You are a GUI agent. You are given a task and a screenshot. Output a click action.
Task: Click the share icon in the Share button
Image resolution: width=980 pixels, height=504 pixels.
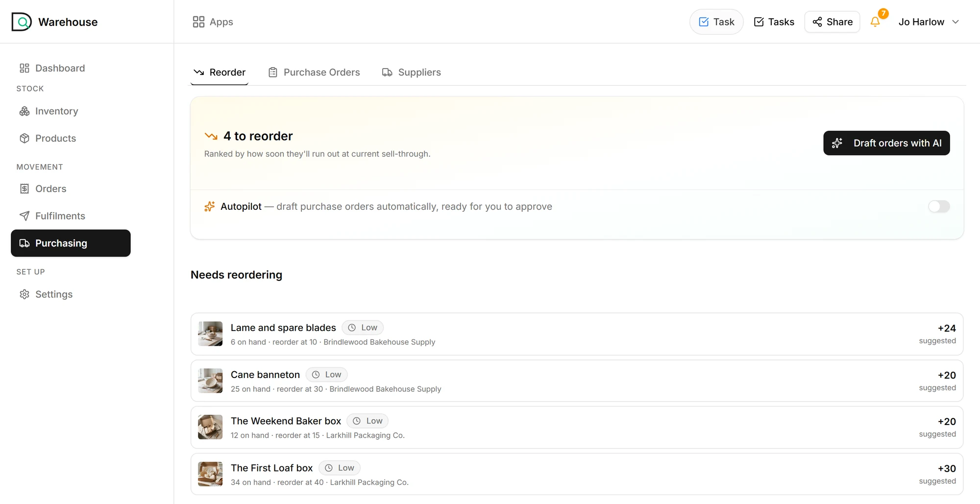click(817, 22)
